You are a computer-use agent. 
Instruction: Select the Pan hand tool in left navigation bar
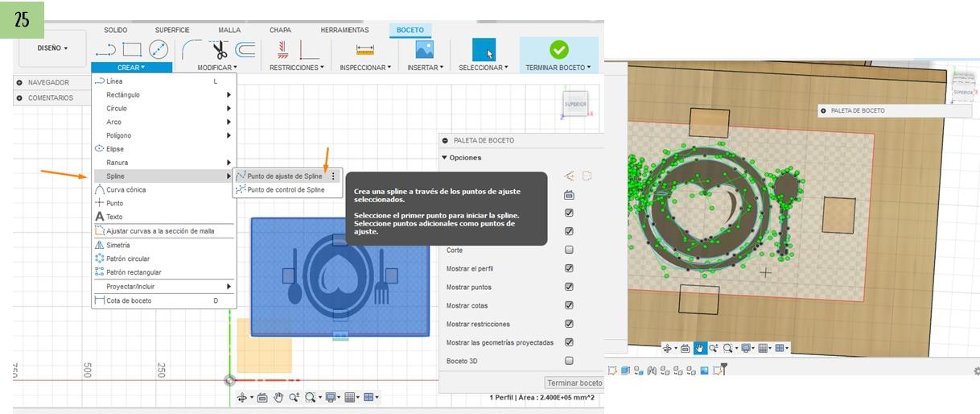(279, 397)
